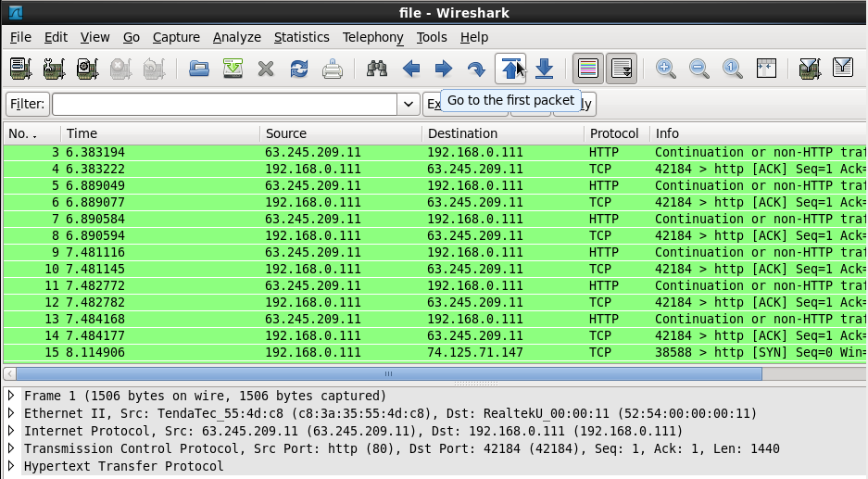868x479 pixels.
Task: Open the Tools menu
Action: point(432,37)
